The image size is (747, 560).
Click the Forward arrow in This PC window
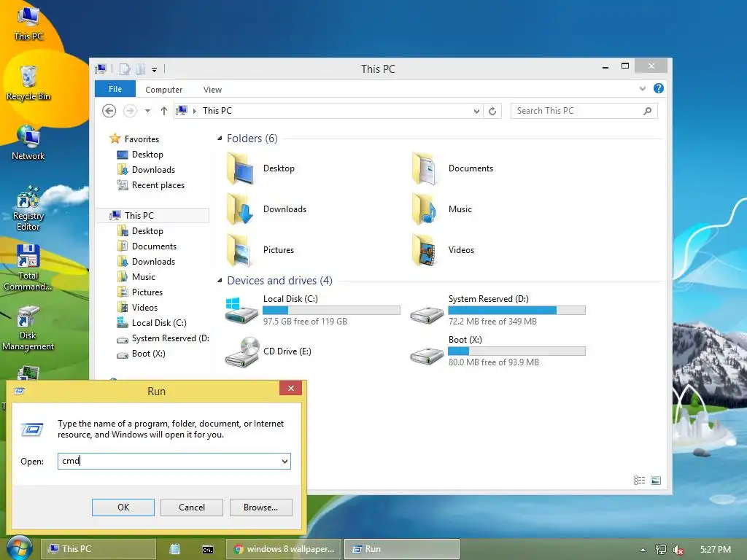tap(130, 111)
